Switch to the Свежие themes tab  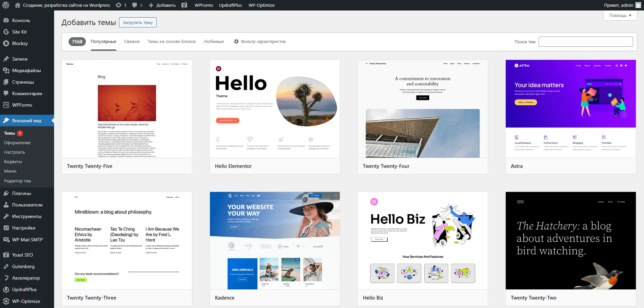(x=132, y=42)
